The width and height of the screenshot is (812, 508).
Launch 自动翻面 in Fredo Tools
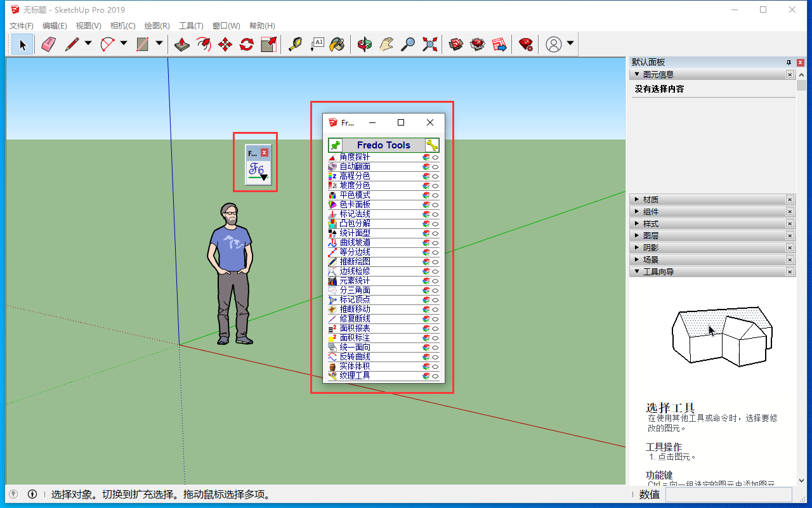(355, 167)
